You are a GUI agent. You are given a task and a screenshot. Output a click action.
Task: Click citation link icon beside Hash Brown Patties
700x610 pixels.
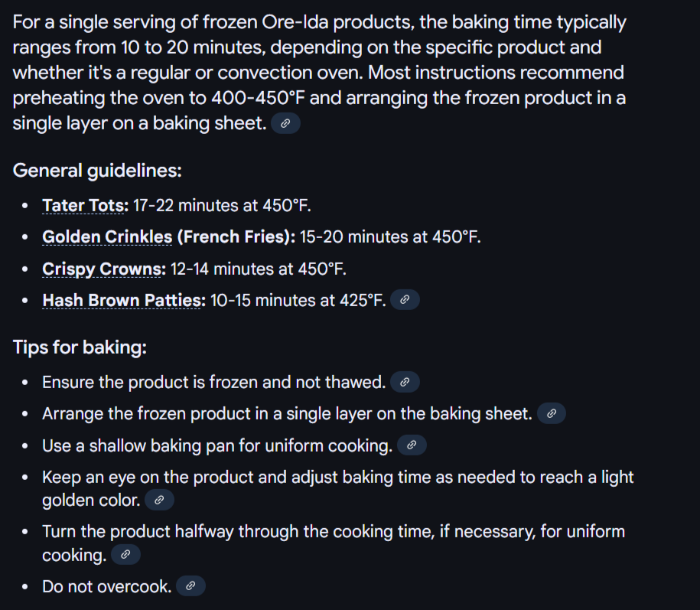coord(405,299)
